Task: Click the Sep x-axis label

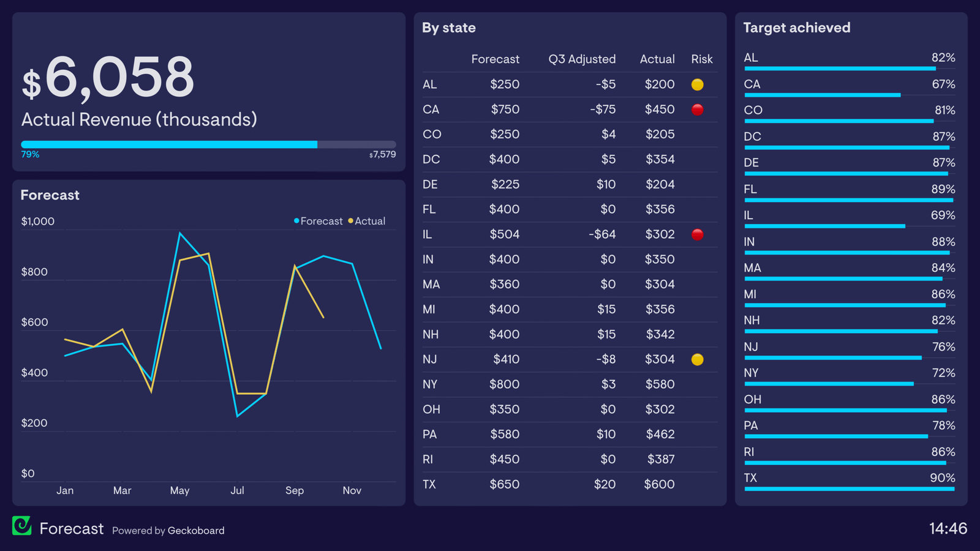Action: (295, 490)
